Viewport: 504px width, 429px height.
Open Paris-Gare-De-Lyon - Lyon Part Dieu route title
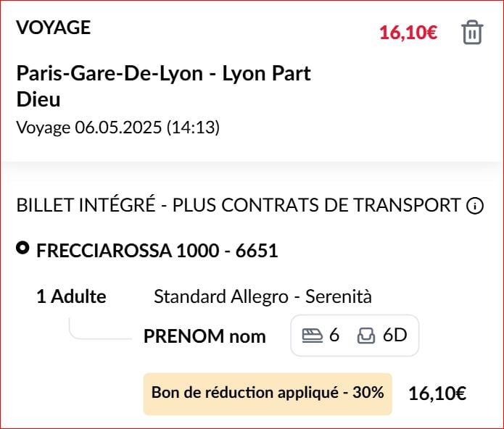click(x=163, y=86)
